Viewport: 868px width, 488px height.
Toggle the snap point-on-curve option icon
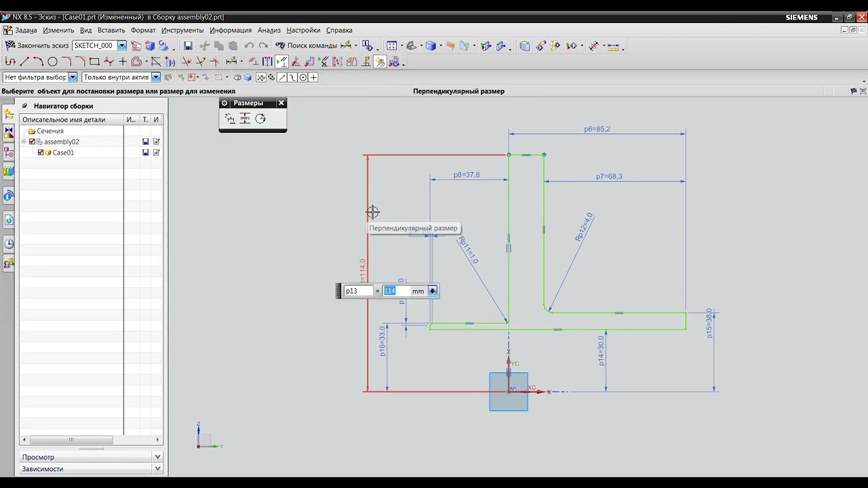click(292, 77)
